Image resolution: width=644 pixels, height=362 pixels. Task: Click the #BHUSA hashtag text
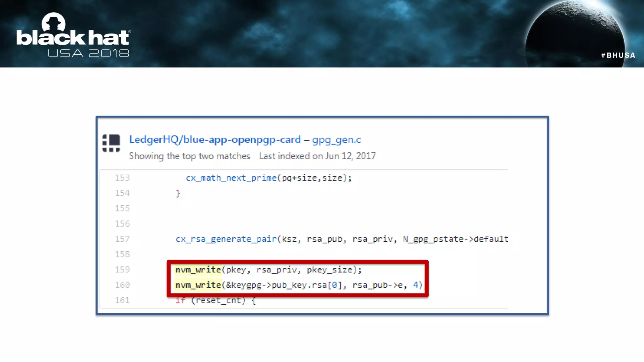[x=618, y=55]
